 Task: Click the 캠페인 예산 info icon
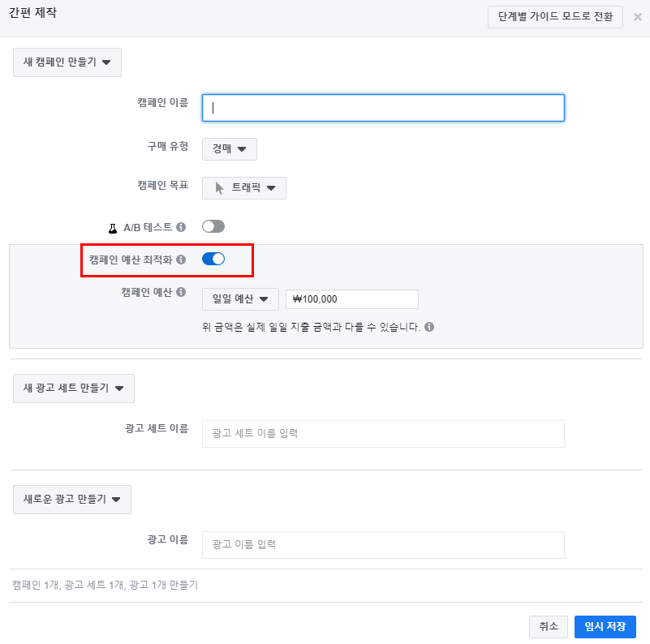[181, 293]
